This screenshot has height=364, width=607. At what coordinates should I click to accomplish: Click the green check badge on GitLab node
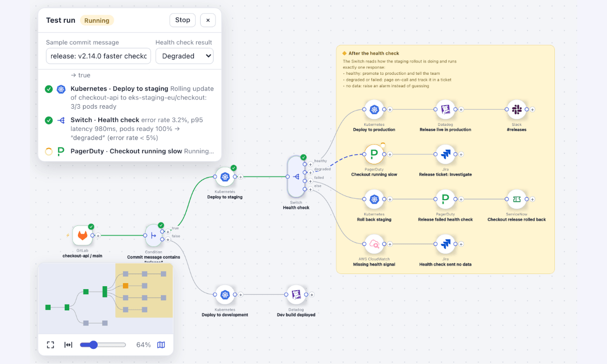point(91,226)
